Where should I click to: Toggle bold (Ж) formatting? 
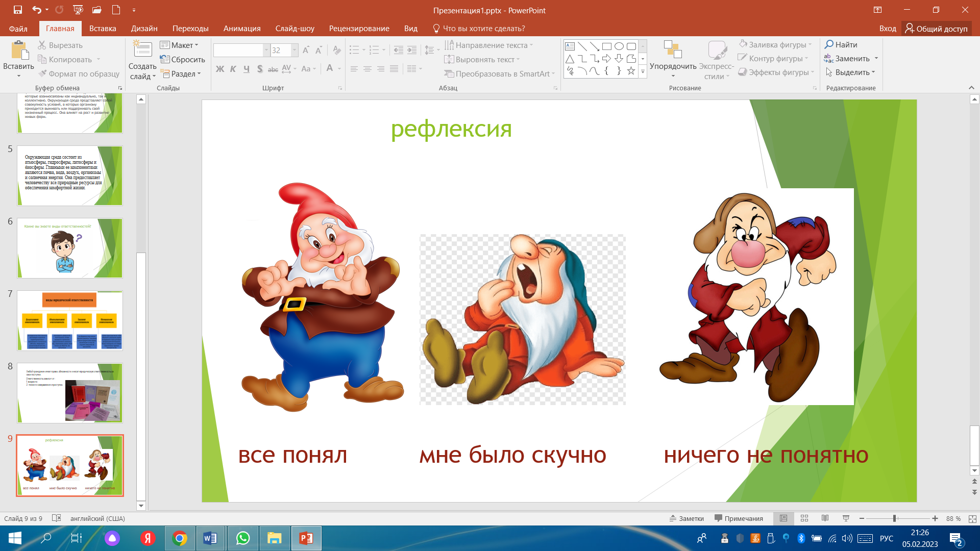click(220, 69)
